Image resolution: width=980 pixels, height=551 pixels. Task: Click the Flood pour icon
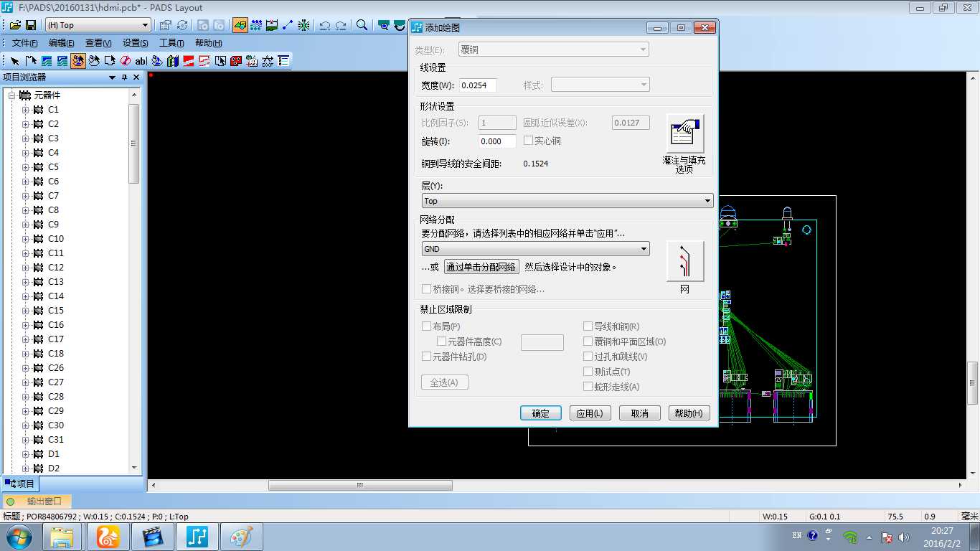pos(157,61)
